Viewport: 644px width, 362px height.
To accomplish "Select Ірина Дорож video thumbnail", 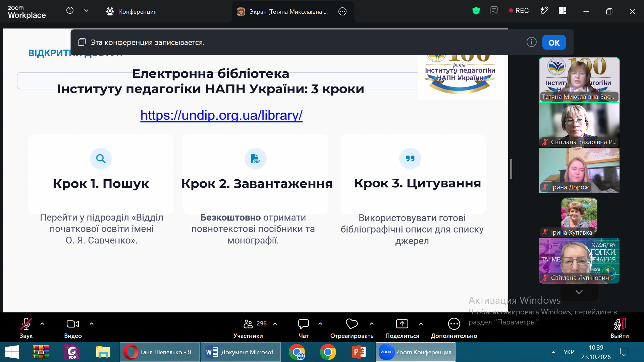I will pos(579,170).
